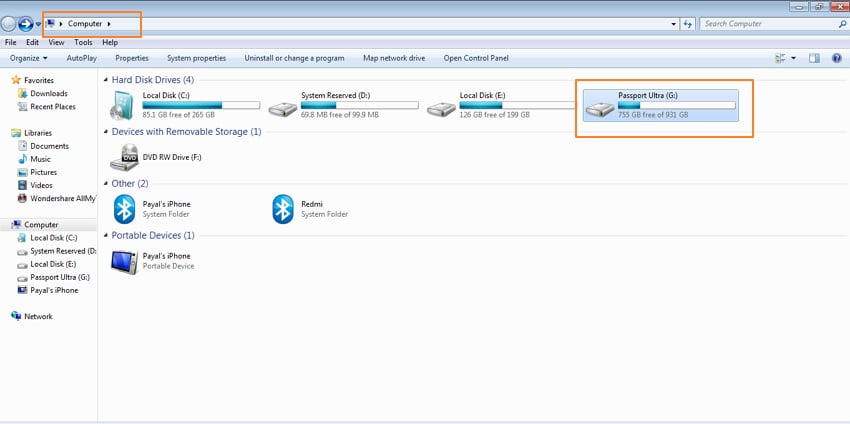Click the System Reserved (D:) drive icon

(x=283, y=110)
